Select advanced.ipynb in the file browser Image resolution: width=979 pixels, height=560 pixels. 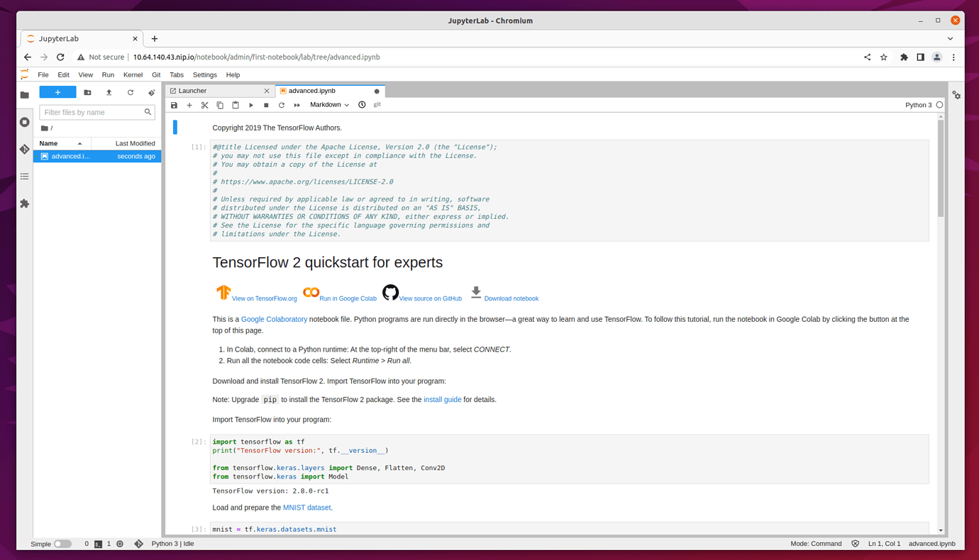pyautogui.click(x=71, y=156)
